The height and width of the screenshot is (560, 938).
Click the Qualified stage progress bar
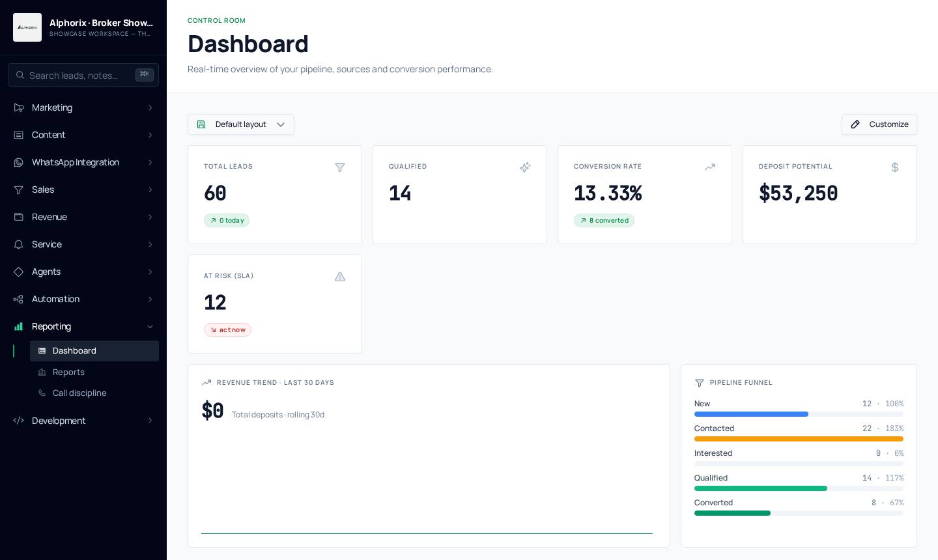tap(799, 488)
